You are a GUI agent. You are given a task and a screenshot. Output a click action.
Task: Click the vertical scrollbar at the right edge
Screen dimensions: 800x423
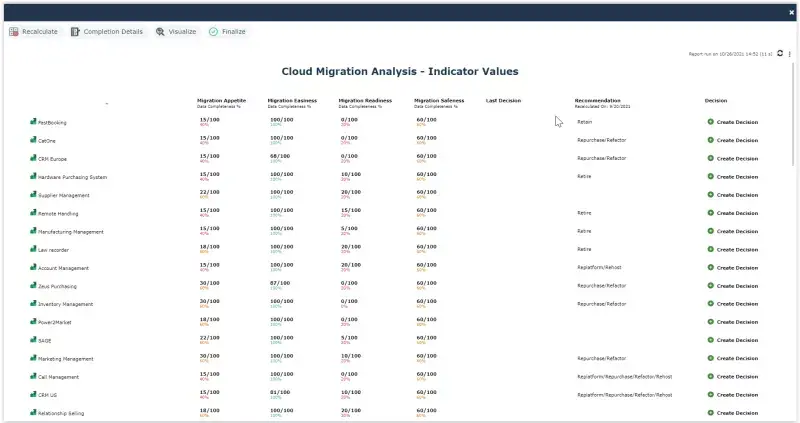(x=794, y=114)
